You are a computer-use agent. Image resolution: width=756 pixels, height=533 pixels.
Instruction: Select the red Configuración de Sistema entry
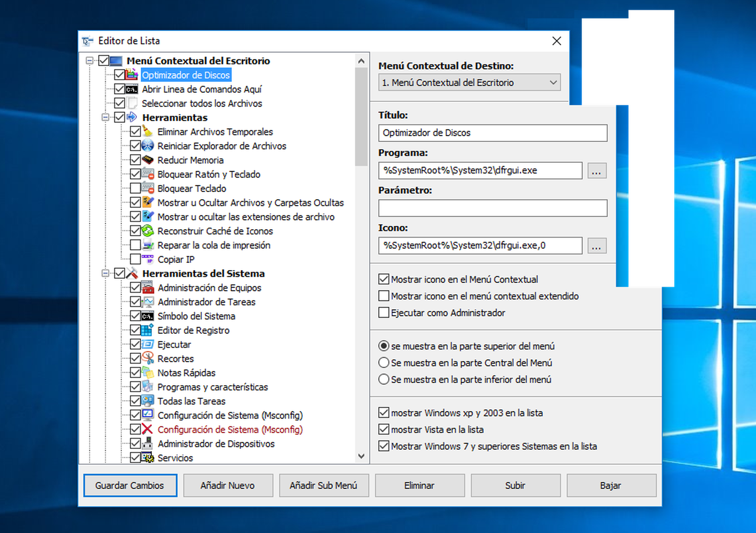(230, 429)
